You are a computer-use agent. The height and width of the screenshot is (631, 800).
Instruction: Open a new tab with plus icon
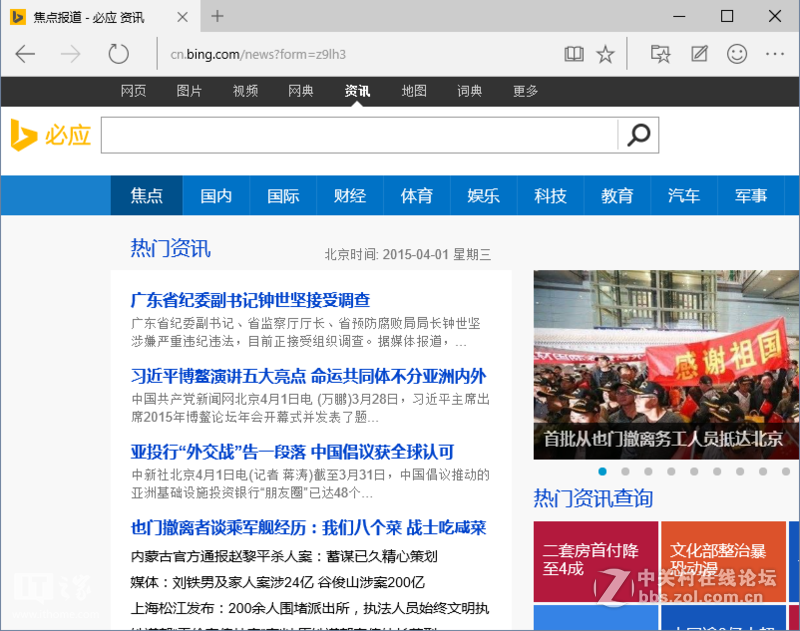[x=217, y=16]
